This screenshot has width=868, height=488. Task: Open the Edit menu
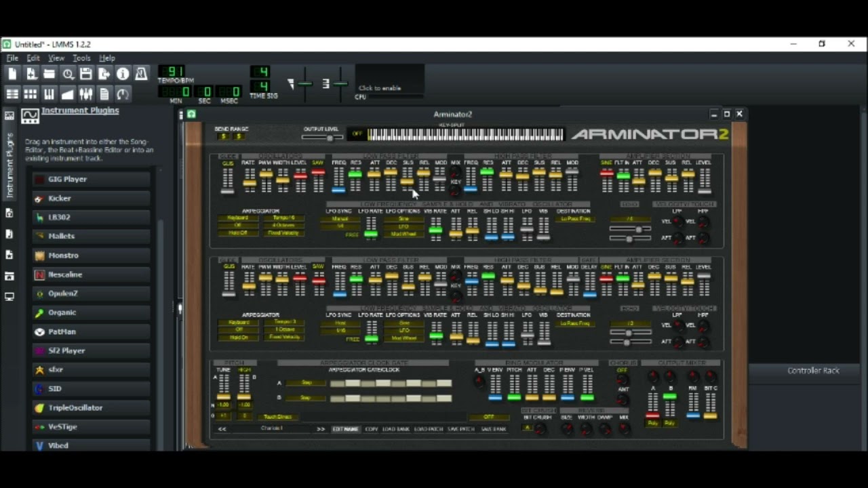coord(33,58)
